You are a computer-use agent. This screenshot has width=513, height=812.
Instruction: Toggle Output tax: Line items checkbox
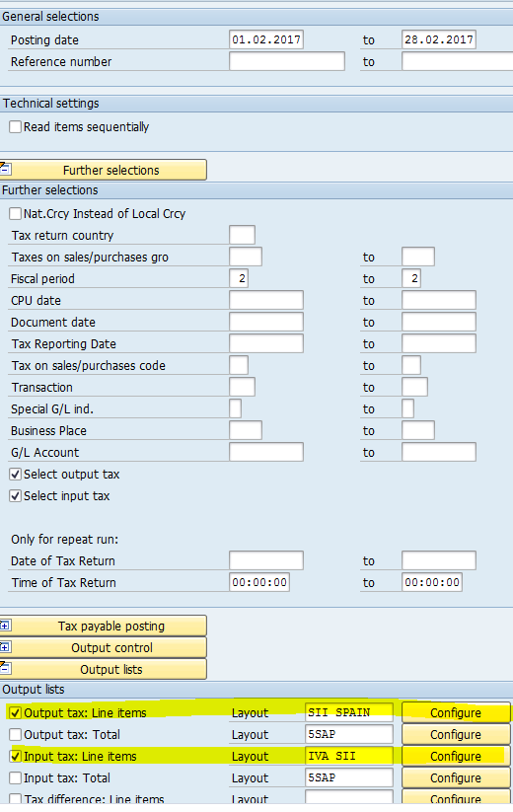[x=16, y=712]
